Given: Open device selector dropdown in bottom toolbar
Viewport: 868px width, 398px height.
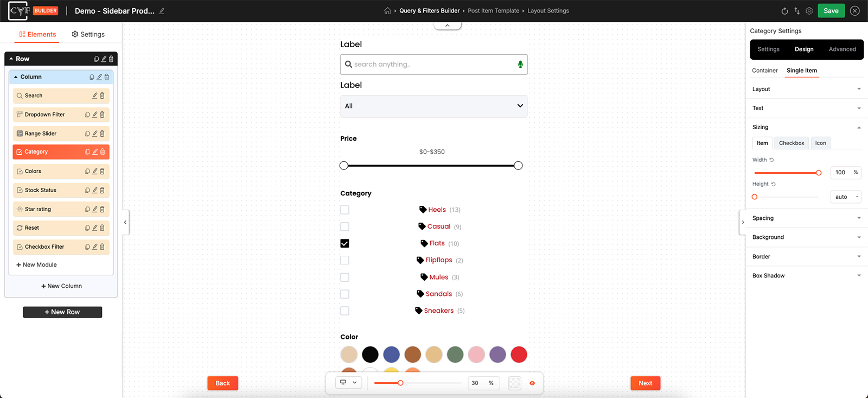Looking at the screenshot, I should 349,383.
